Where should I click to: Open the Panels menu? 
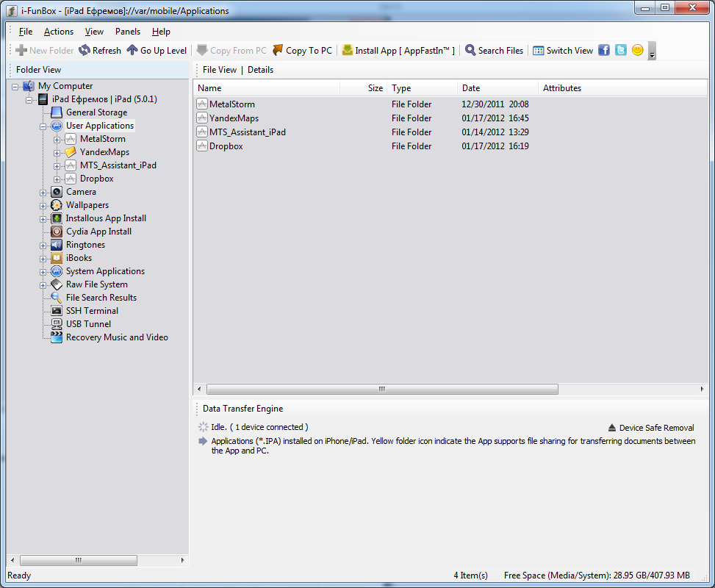pos(128,32)
